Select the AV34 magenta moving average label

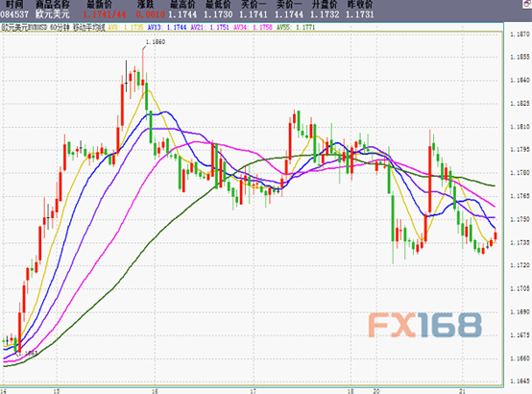253,27
